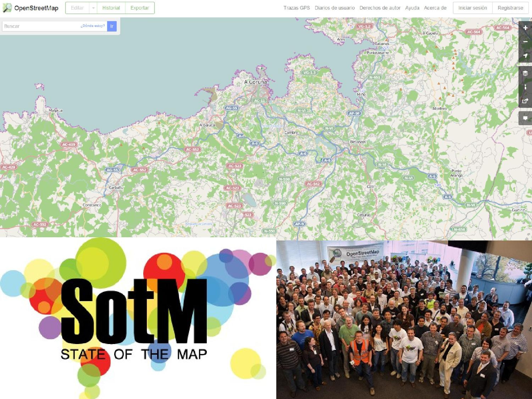Click the Malpica town label
Screen dimensions: 532x399
(x=55, y=111)
